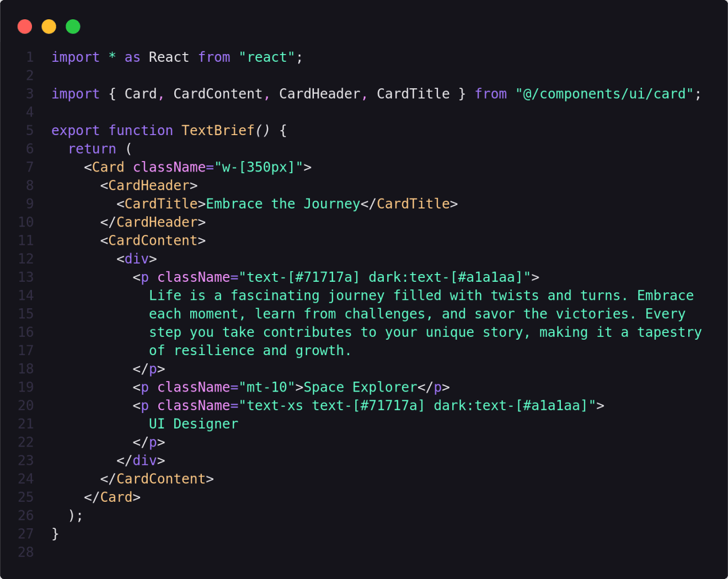This screenshot has height=579, width=728.
Task: Click the TextBrief function name
Action: (218, 131)
